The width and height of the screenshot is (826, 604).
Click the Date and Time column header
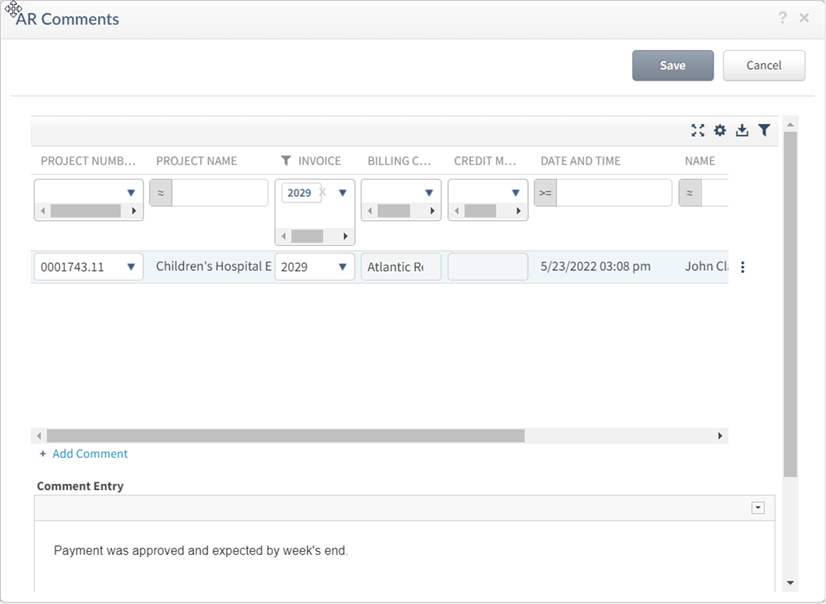point(581,161)
